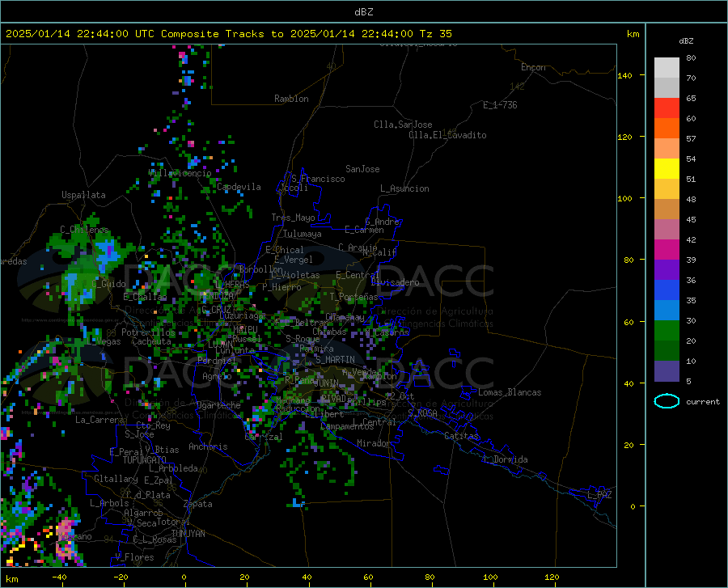Pick the bright green swatch between 30 and 20

(667, 331)
